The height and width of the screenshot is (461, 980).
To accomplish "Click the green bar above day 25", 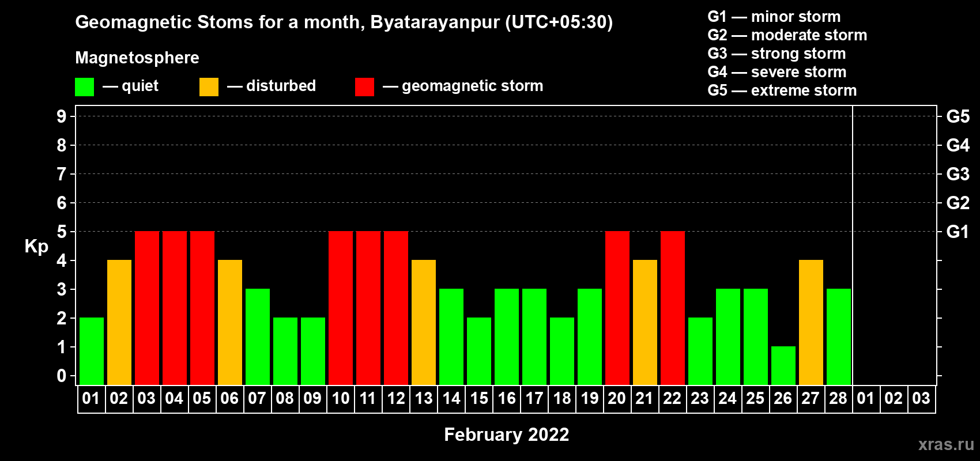I will tap(756, 337).
